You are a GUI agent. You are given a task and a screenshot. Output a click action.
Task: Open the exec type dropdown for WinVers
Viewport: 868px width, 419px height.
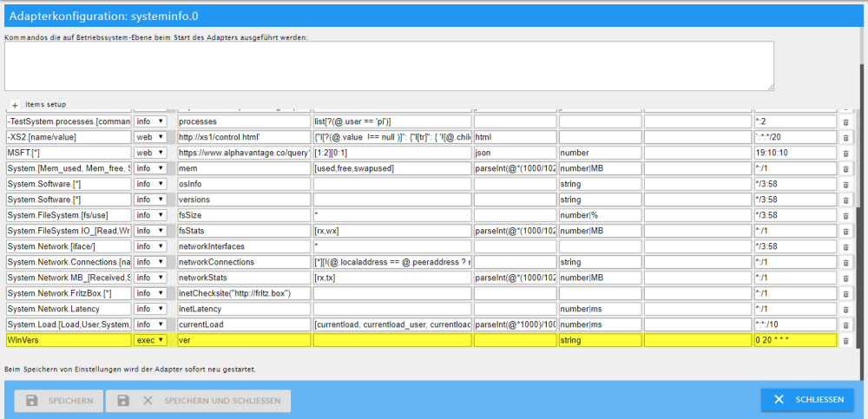click(149, 341)
